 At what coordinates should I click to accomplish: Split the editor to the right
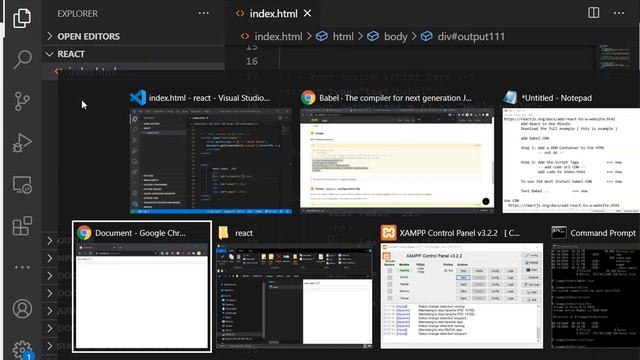(593, 13)
